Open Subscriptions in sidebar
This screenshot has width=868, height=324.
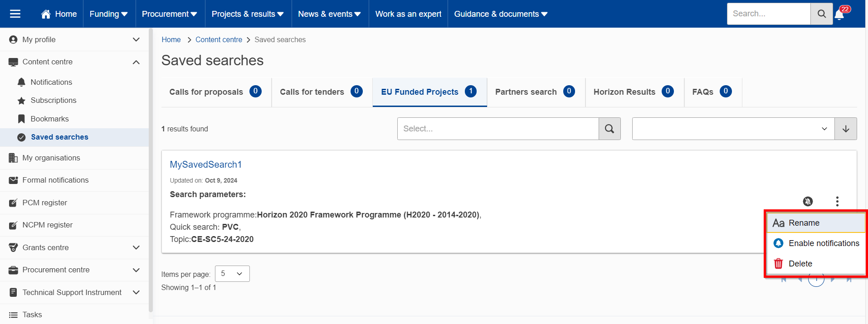click(x=54, y=100)
